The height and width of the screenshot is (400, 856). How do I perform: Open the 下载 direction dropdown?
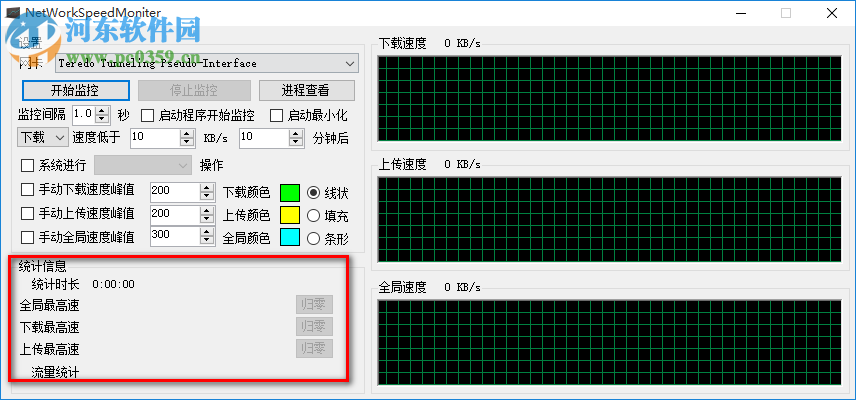click(43, 138)
